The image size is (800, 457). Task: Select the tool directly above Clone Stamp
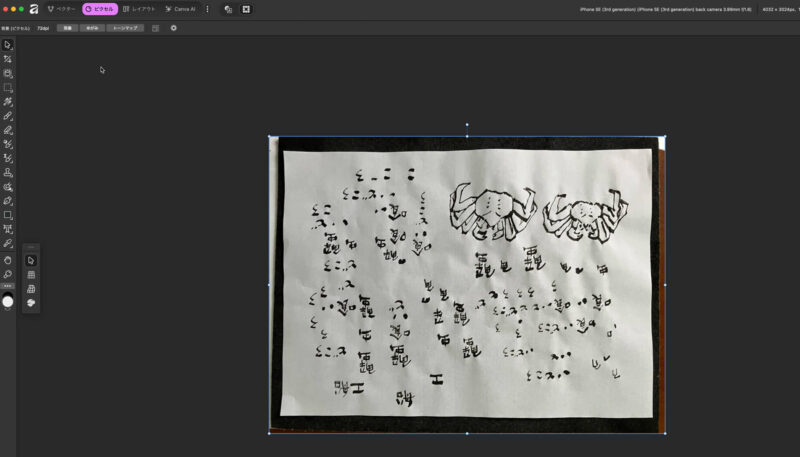(x=8, y=158)
